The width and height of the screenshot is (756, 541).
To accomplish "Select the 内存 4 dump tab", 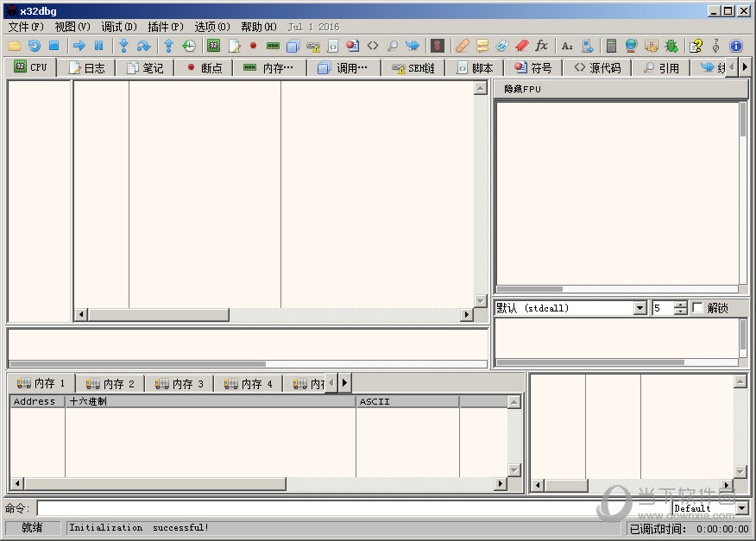I will pos(248,384).
